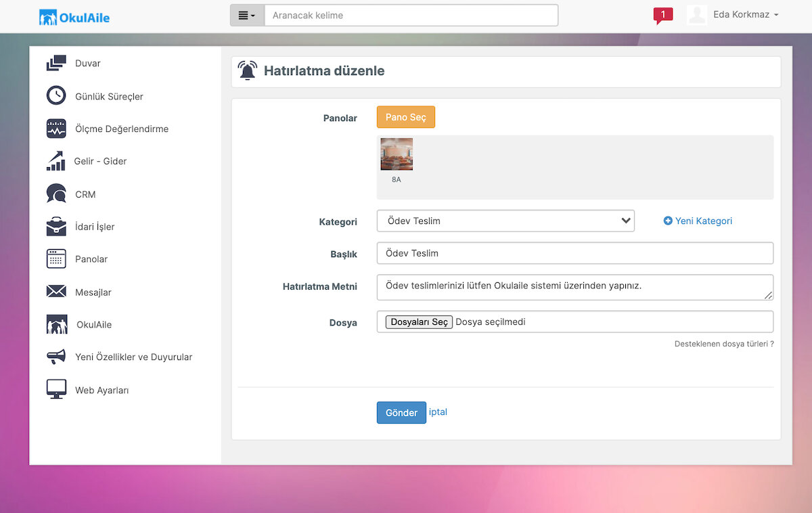Image resolution: width=812 pixels, height=513 pixels.
Task: Open the Gelir - Gider chart icon
Action: coord(55,161)
